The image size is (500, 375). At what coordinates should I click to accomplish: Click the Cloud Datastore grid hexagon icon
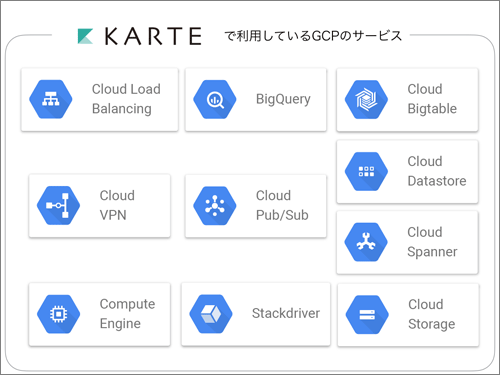click(x=366, y=172)
